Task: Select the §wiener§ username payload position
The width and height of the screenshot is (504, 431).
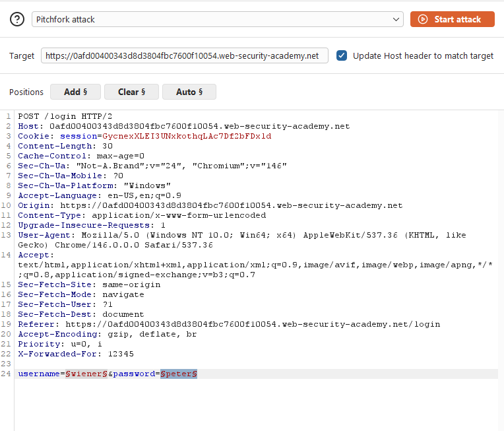Action: coord(86,374)
